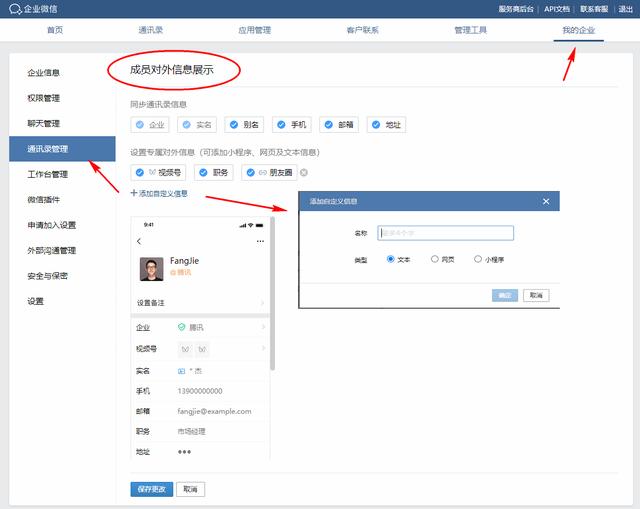Screen dimensions: 640x509
Task: Select the 小程序 type radio button
Action: (478, 259)
